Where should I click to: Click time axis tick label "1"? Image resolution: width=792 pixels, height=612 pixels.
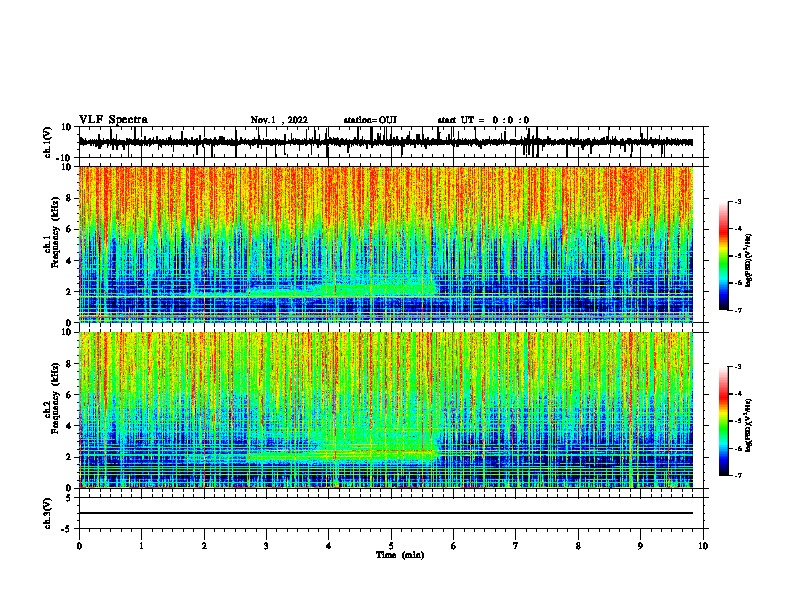pos(141,546)
